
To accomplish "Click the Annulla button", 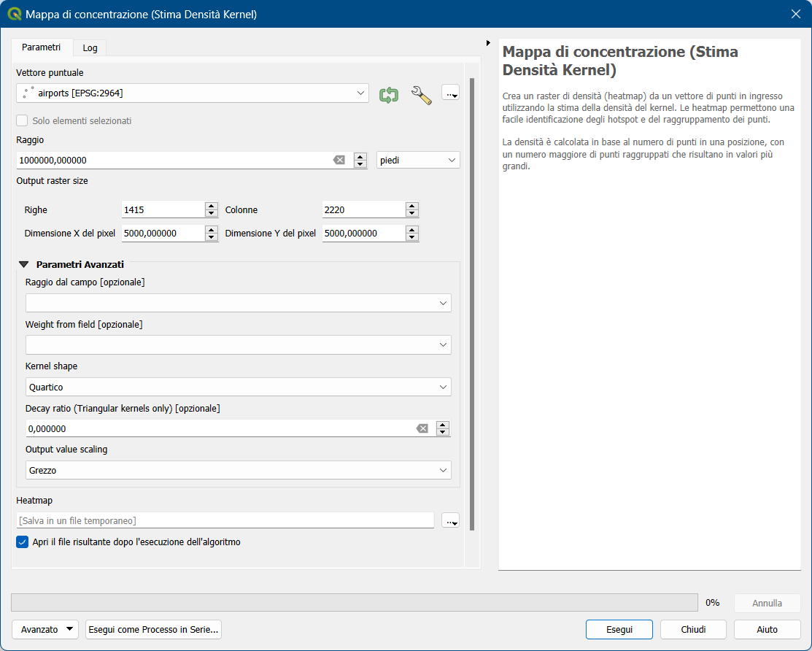I will (767, 603).
